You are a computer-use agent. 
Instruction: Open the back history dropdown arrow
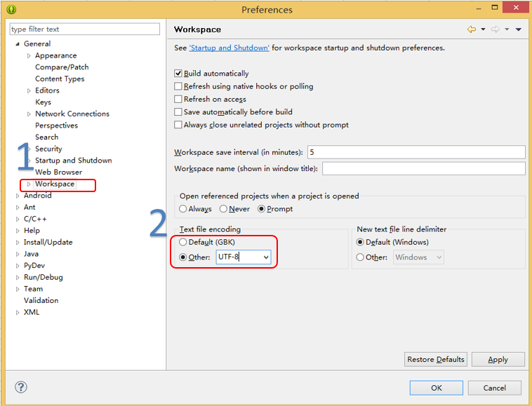(483, 29)
